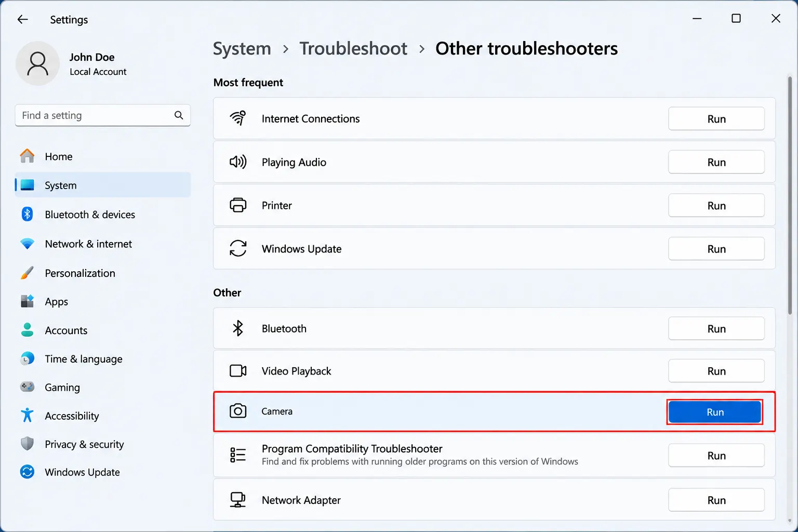The width and height of the screenshot is (798, 532).
Task: Go to Network & internet settings
Action: [103, 244]
